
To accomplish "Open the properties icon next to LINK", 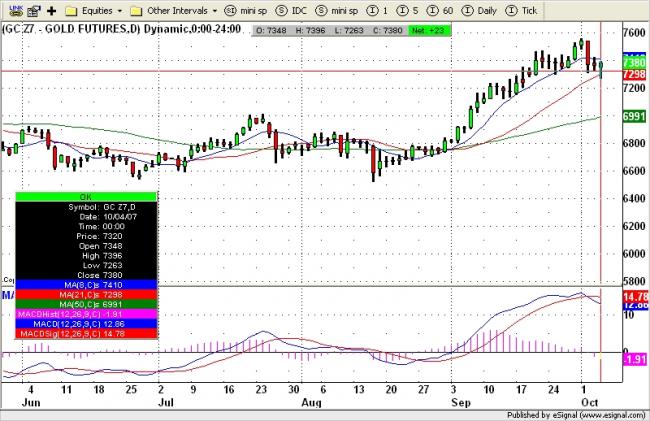I will (x=34, y=10).
